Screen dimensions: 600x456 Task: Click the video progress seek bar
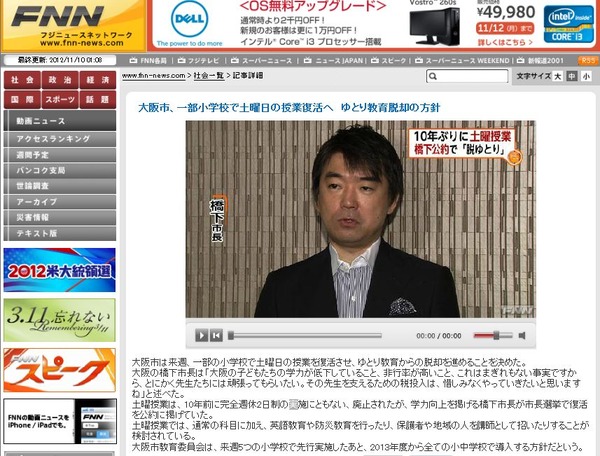click(x=305, y=335)
